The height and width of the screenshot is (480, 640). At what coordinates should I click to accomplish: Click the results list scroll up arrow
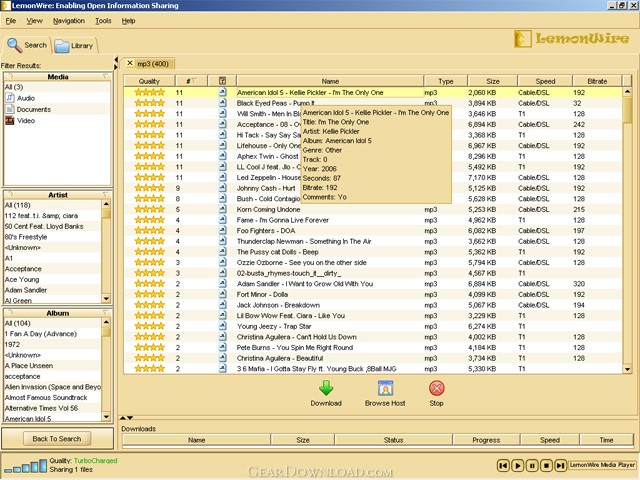[627, 92]
